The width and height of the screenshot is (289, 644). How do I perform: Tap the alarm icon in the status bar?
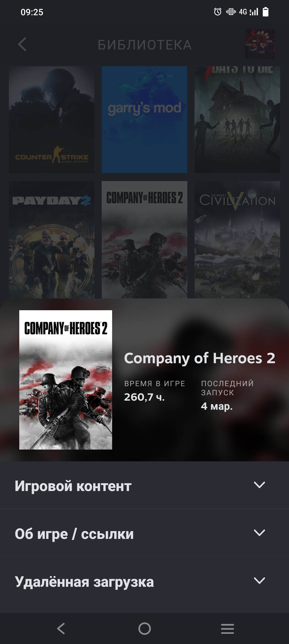218,12
